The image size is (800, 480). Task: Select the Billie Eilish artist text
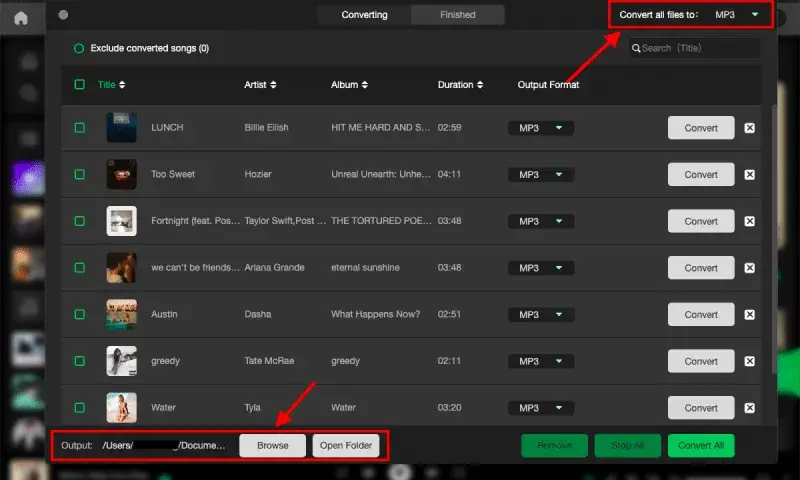point(266,128)
